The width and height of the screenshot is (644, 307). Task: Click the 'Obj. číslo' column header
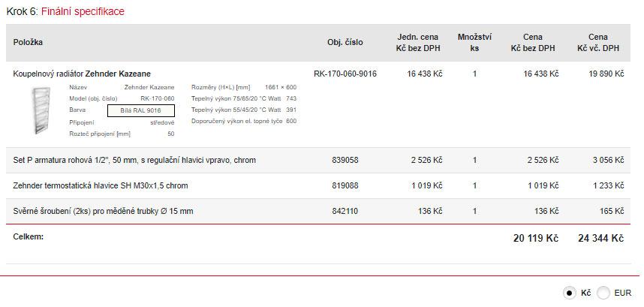(x=345, y=42)
